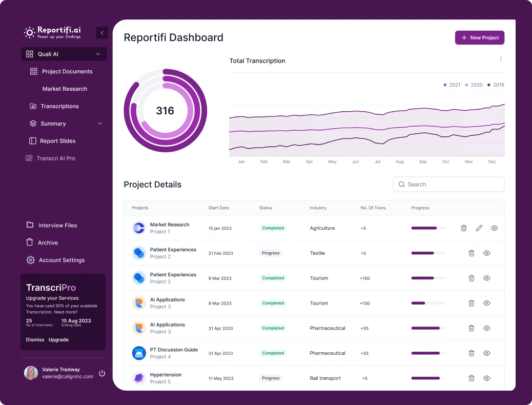The width and height of the screenshot is (532, 405).
Task: Delete the Hypertension project via trash icon
Action: [472, 378]
